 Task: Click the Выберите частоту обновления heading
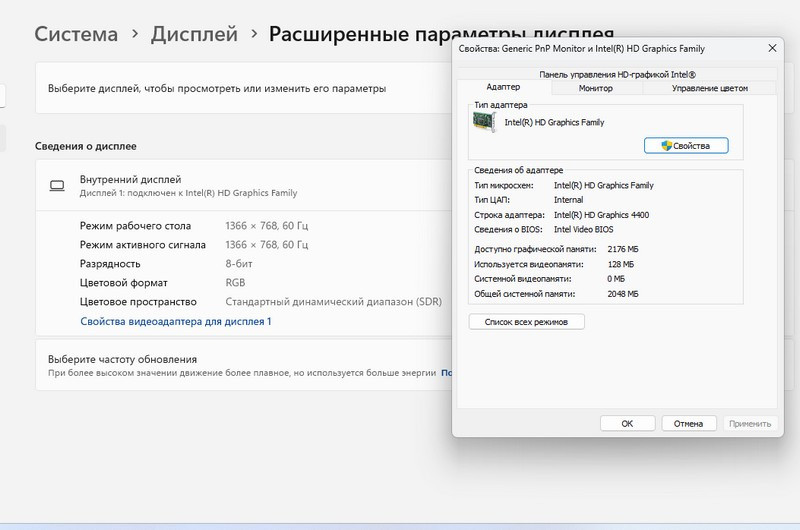pos(122,359)
